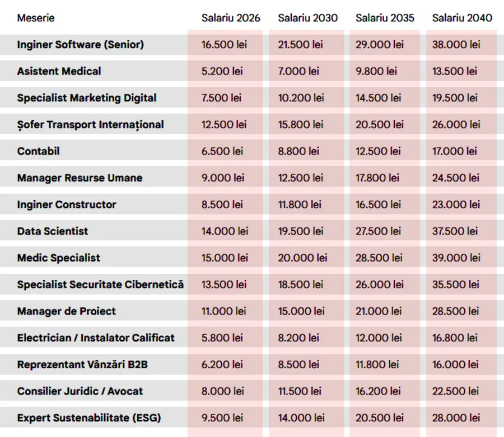The width and height of the screenshot is (504, 437).
Task: Select the Specialist Marketing Digital row label
Action: tap(87, 98)
